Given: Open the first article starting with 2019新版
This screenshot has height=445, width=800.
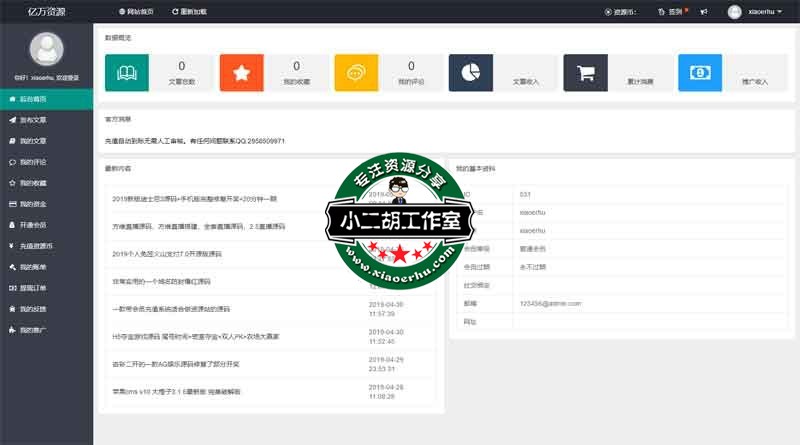Looking at the screenshot, I should [x=194, y=199].
